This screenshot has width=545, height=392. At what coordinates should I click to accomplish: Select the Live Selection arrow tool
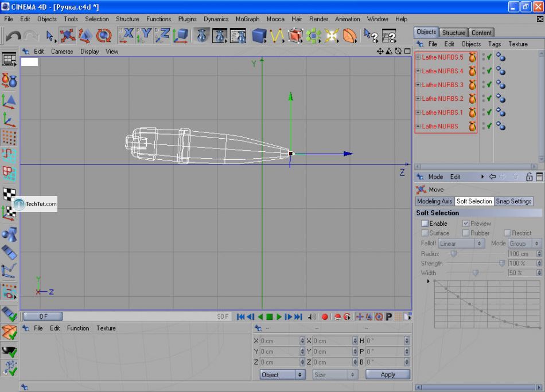[49, 36]
